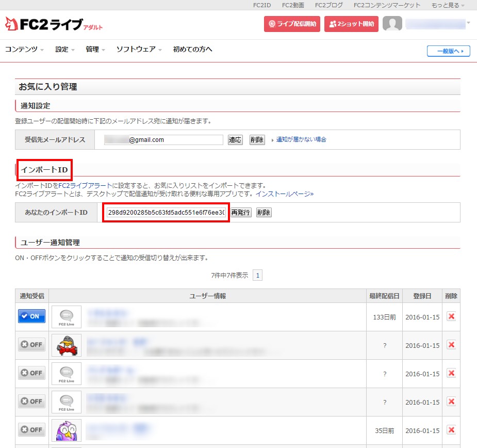Go to FC2ID in the top bar
477x448 pixels.
262,5
